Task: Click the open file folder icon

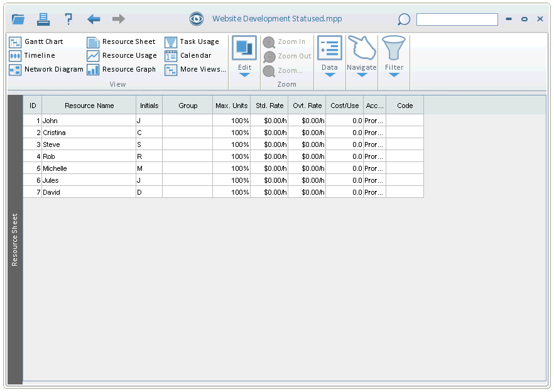Action: point(18,19)
